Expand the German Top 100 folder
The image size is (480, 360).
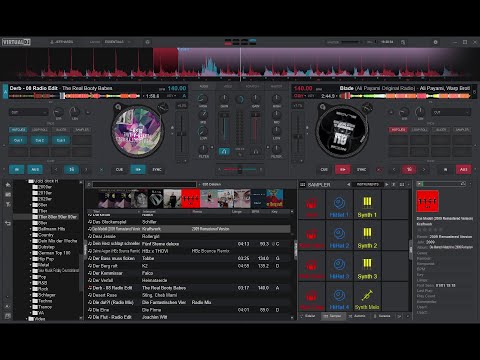pos(31,253)
